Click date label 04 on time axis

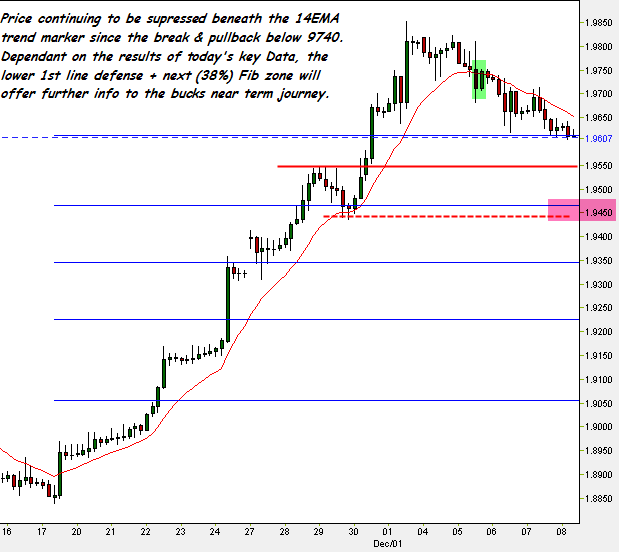423,532
